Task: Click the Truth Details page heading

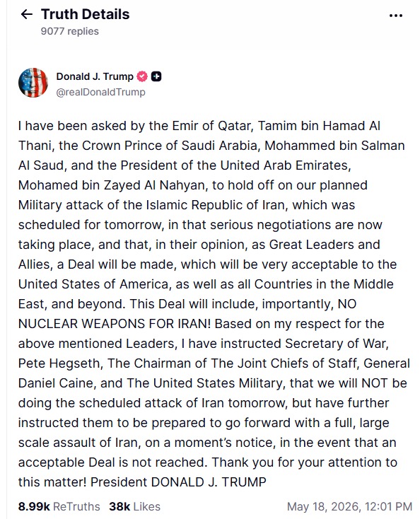Action: (x=86, y=14)
